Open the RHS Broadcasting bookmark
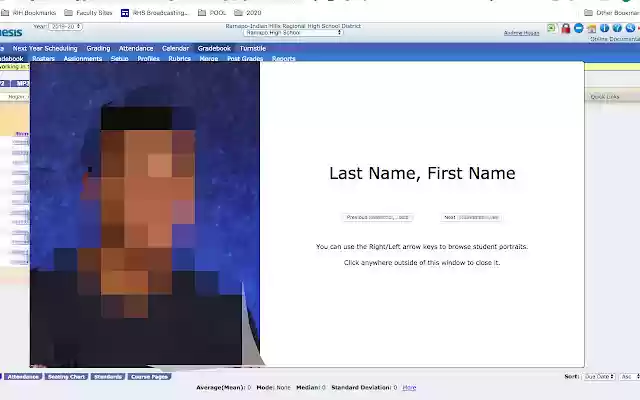The width and height of the screenshot is (640, 400). click(155, 13)
